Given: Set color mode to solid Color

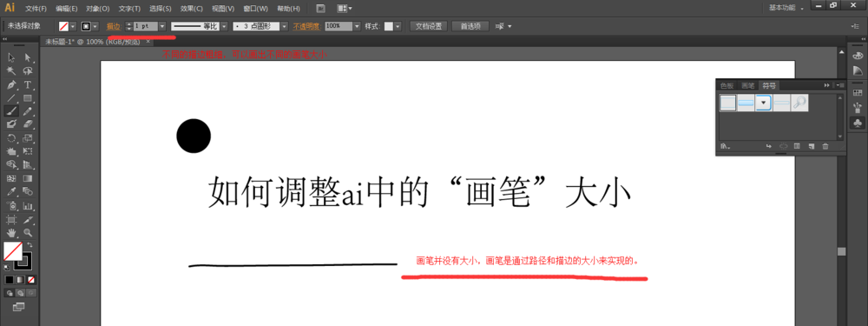Looking at the screenshot, I should click(x=10, y=280).
